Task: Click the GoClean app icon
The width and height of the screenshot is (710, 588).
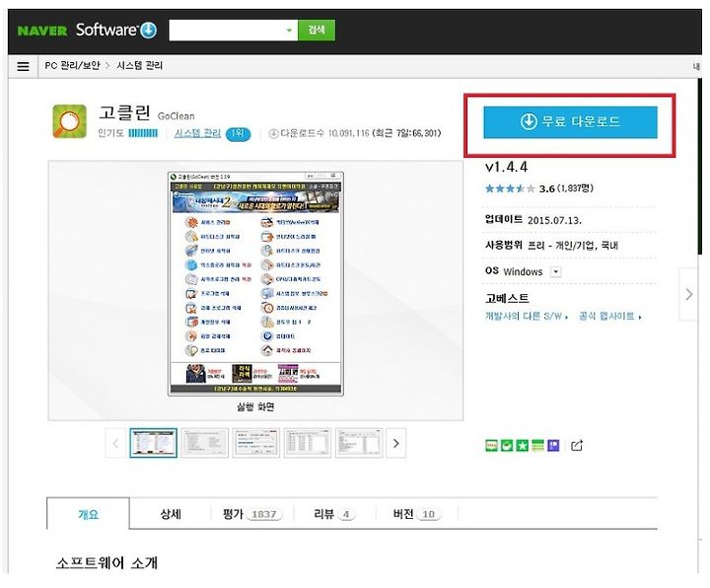Action: pyautogui.click(x=69, y=121)
